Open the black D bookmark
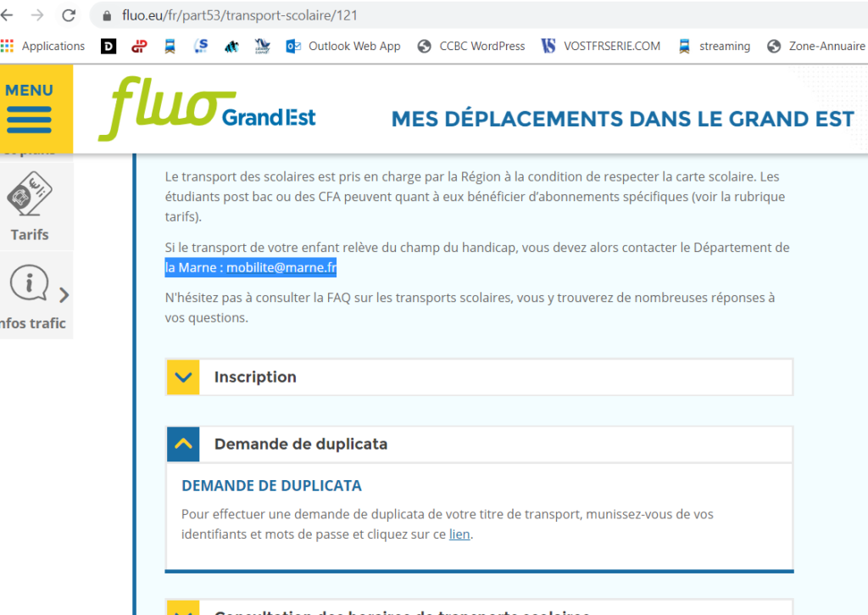Screen dimensions: 868x615 pos(108,46)
